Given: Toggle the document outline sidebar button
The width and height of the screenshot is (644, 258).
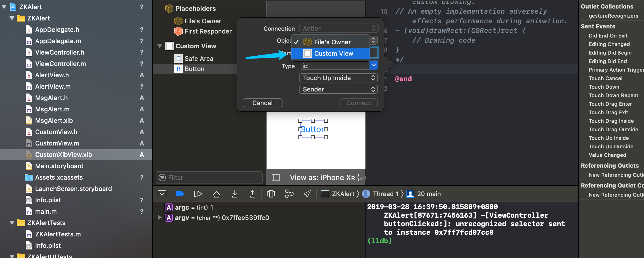Looking at the screenshot, I should 276,178.
